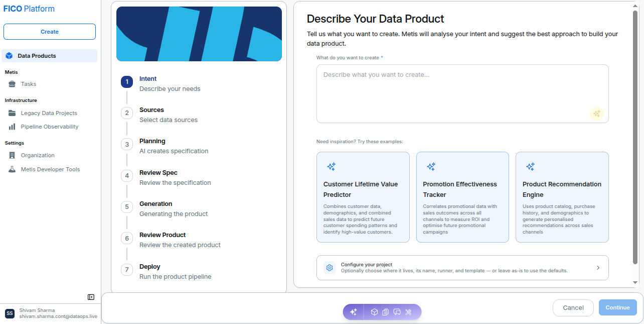Click the Metis Developer Tools flask icon
The height and width of the screenshot is (324, 644).
12,169
